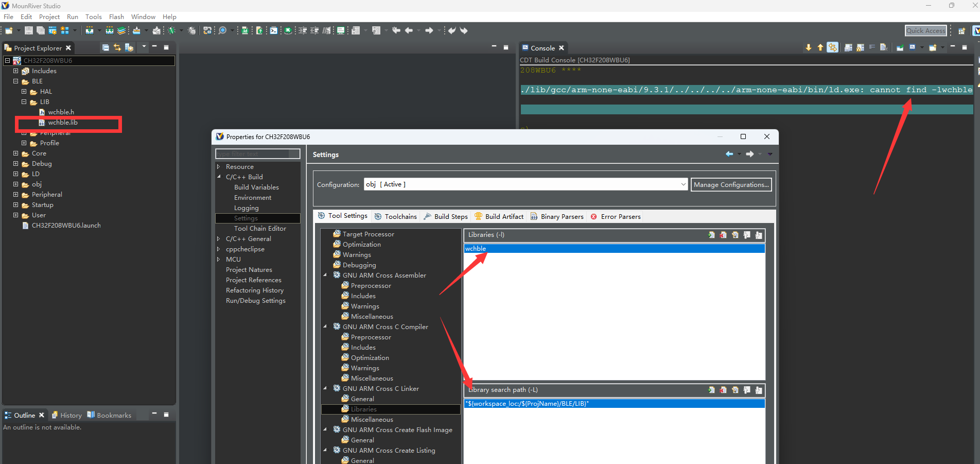Expand the C/C++ General node
Image resolution: width=980 pixels, height=464 pixels.
click(219, 239)
